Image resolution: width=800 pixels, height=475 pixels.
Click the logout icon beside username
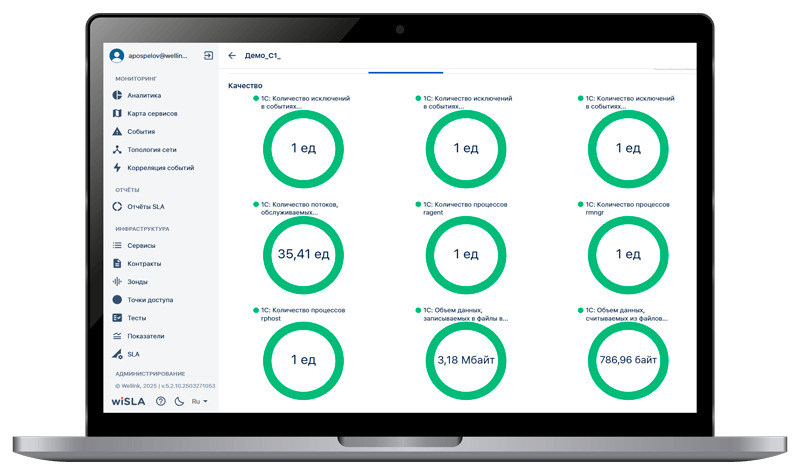[208, 56]
